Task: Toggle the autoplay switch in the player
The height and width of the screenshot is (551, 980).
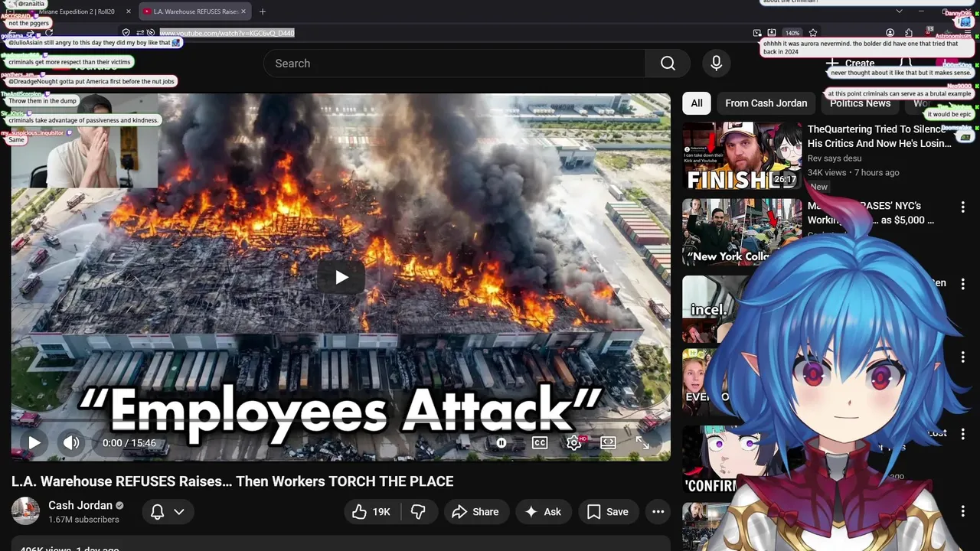Action: click(x=501, y=442)
